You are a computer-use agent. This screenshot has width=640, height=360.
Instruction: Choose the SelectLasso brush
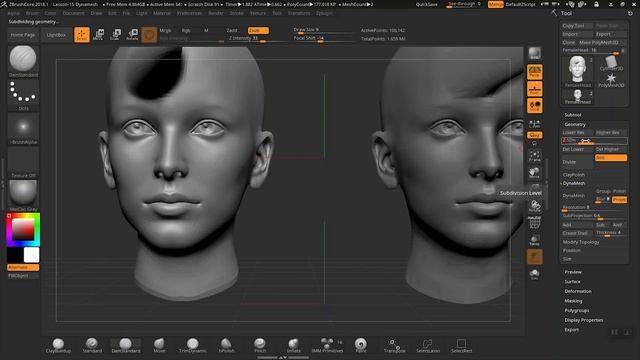[x=428, y=345]
